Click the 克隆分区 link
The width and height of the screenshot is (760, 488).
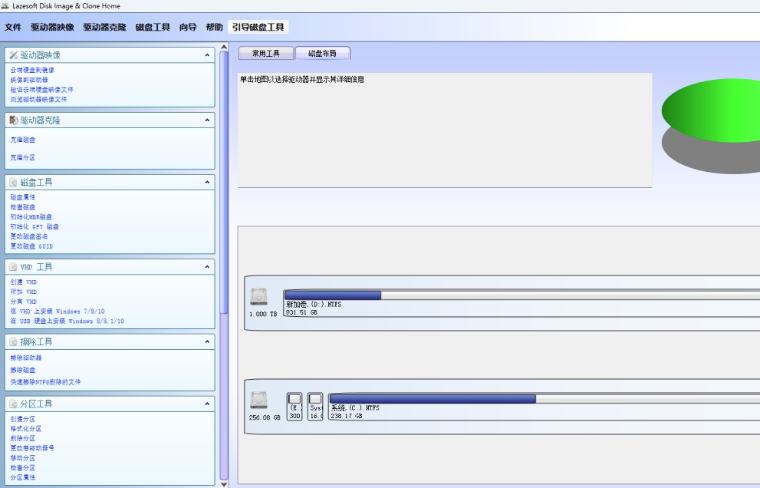(x=23, y=157)
